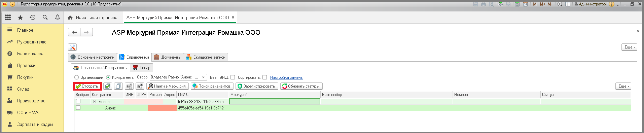Open the history clock icon
This screenshot has height=133, width=644.
pos(33,18)
